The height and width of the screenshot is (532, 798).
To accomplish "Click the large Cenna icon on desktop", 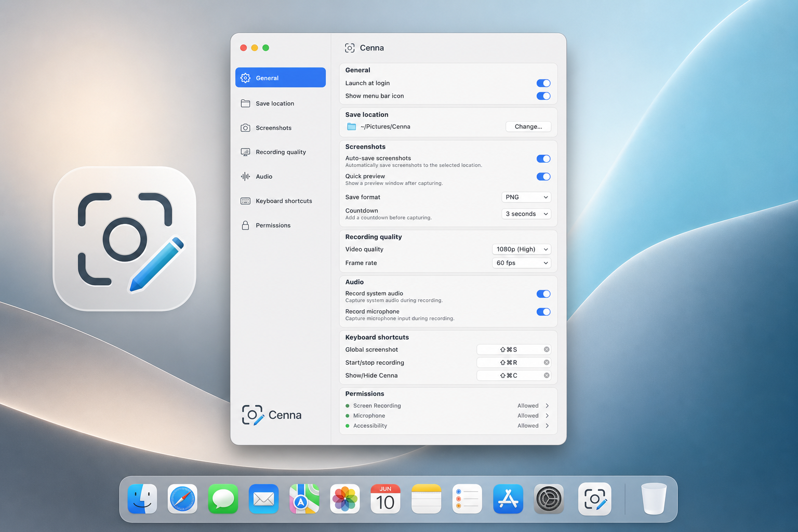I will tap(125, 238).
